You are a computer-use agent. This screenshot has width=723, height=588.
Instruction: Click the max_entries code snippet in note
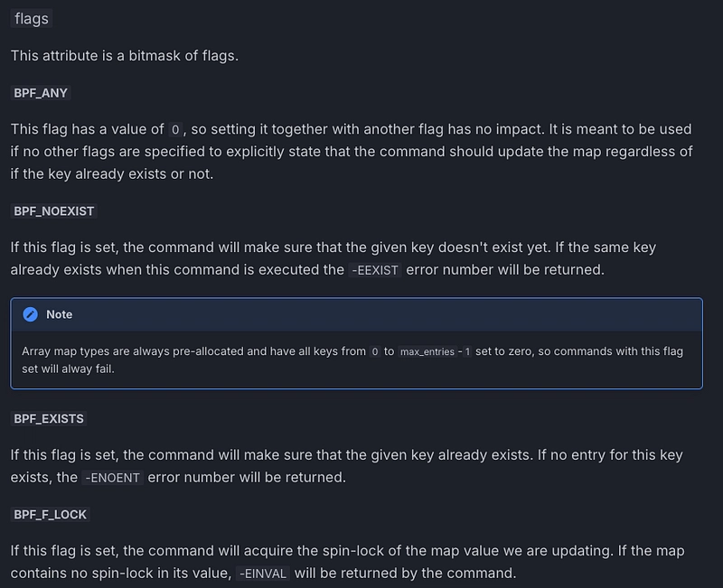[427, 352]
